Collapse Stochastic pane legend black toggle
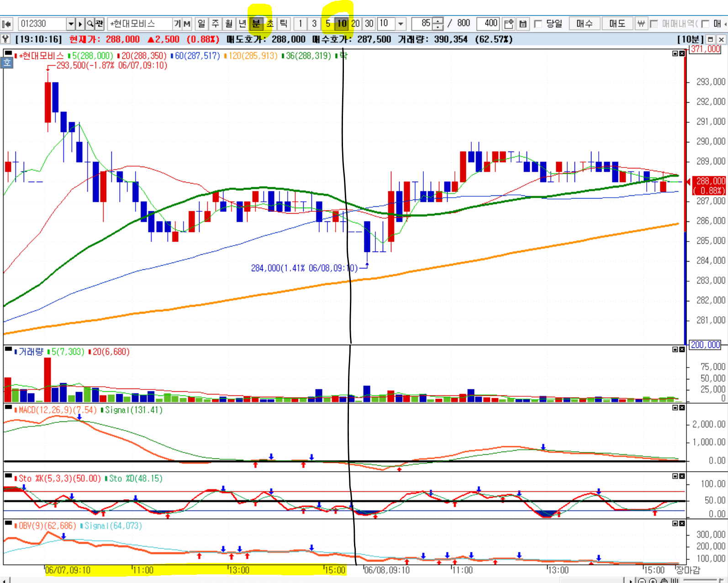Image resolution: width=728 pixels, height=583 pixels. 8,476
